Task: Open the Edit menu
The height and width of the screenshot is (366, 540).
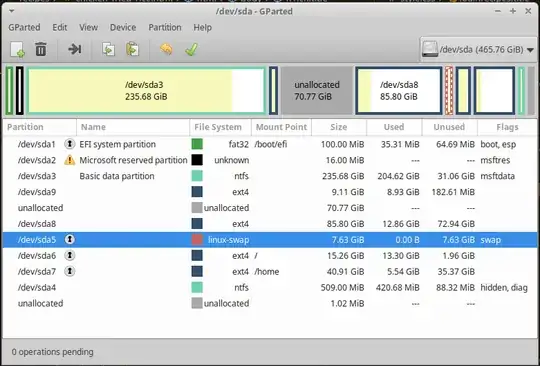Action: (x=60, y=27)
